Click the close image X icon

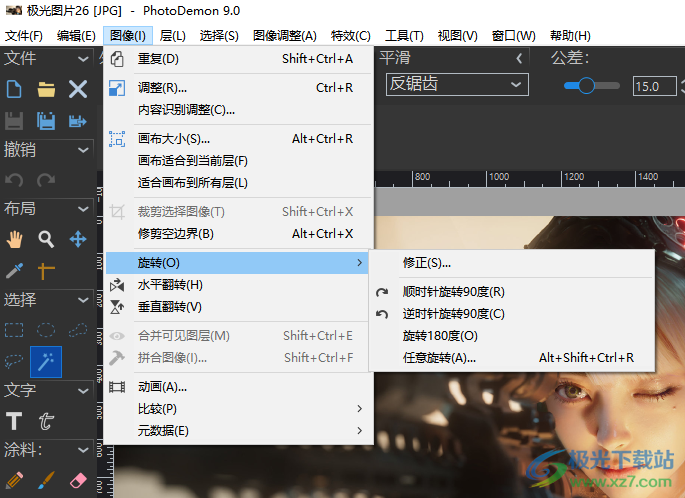(78, 89)
